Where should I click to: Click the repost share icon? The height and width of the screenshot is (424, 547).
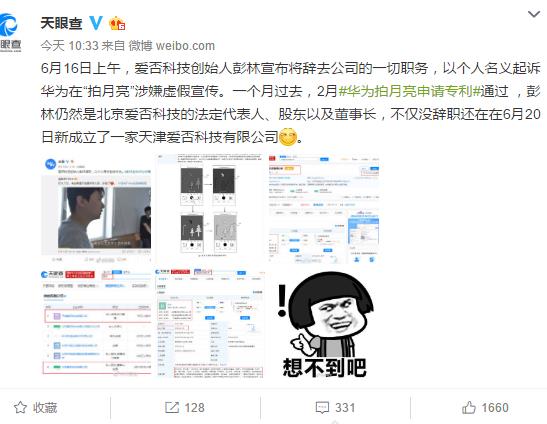172,408
